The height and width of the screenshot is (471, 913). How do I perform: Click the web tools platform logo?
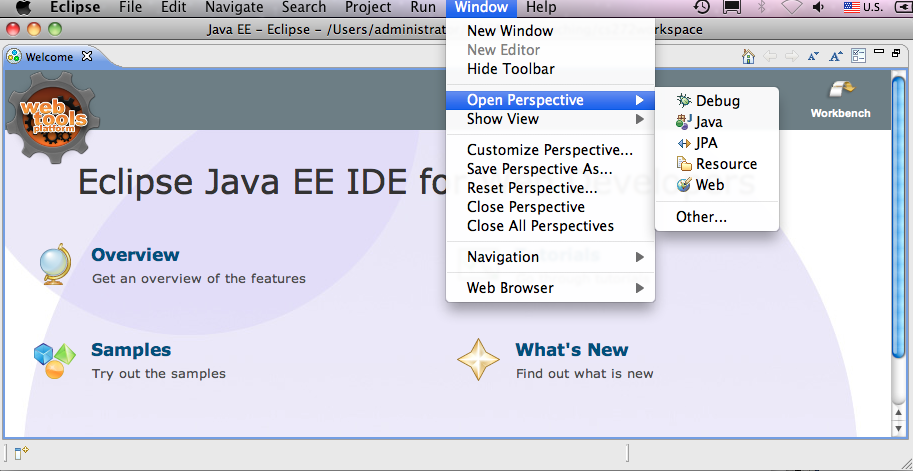coord(52,118)
